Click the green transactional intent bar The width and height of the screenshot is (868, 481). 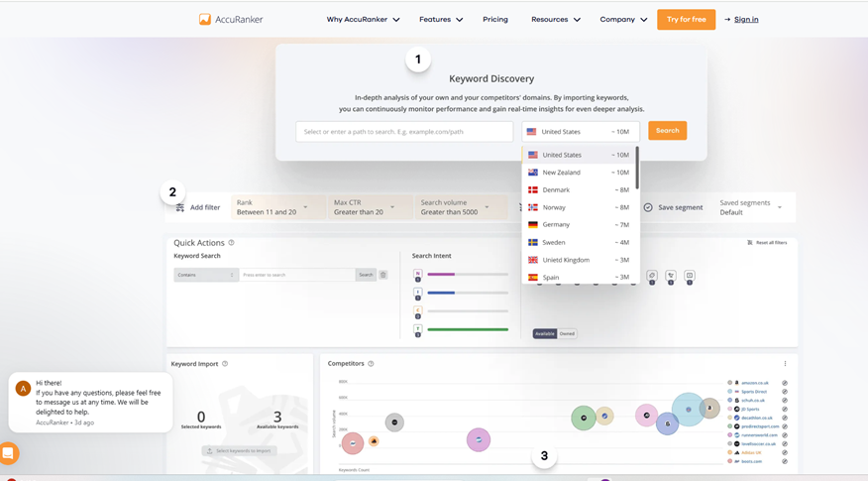pyautogui.click(x=468, y=329)
